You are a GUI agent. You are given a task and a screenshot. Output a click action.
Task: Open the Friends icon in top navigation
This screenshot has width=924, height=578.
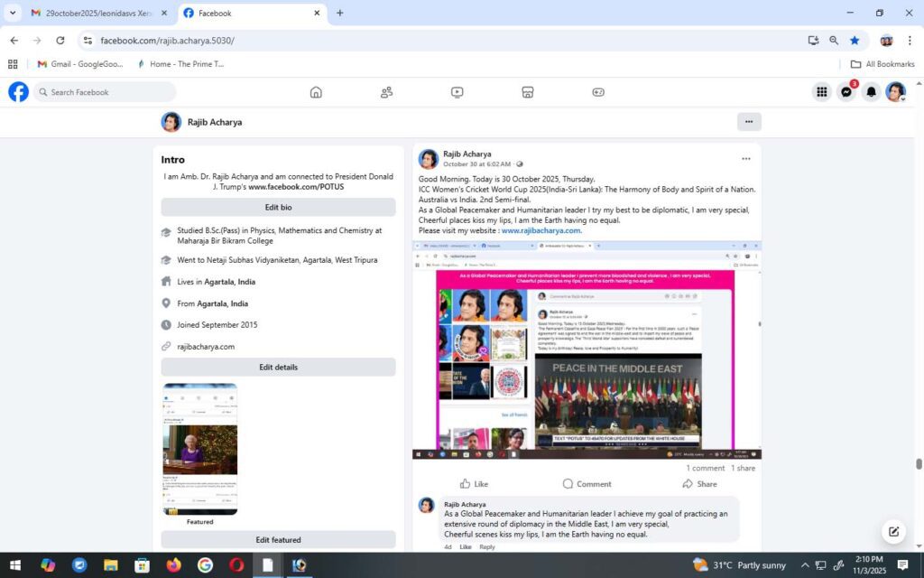[386, 92]
